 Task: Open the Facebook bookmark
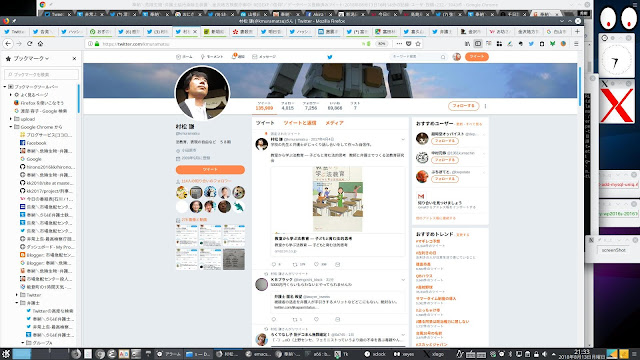[x=33, y=143]
